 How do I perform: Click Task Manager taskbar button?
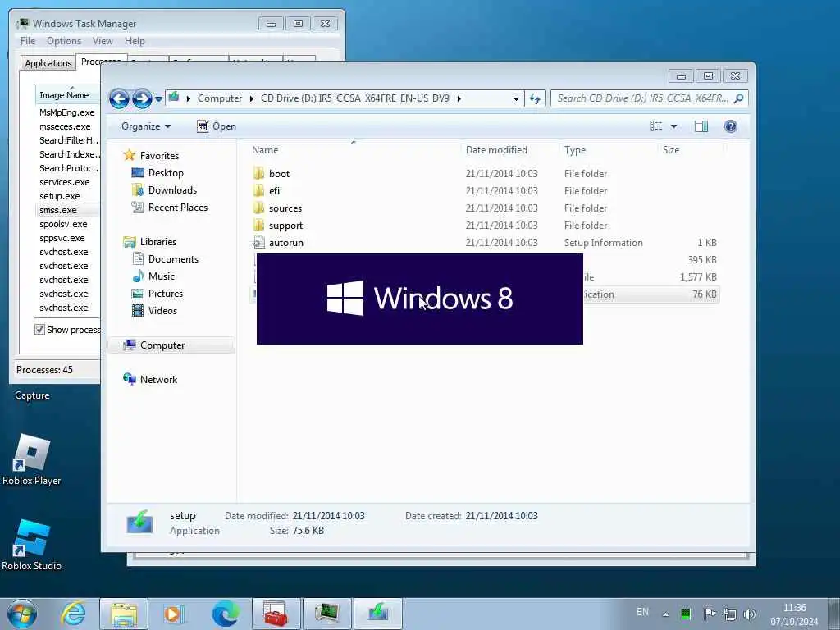pos(326,614)
